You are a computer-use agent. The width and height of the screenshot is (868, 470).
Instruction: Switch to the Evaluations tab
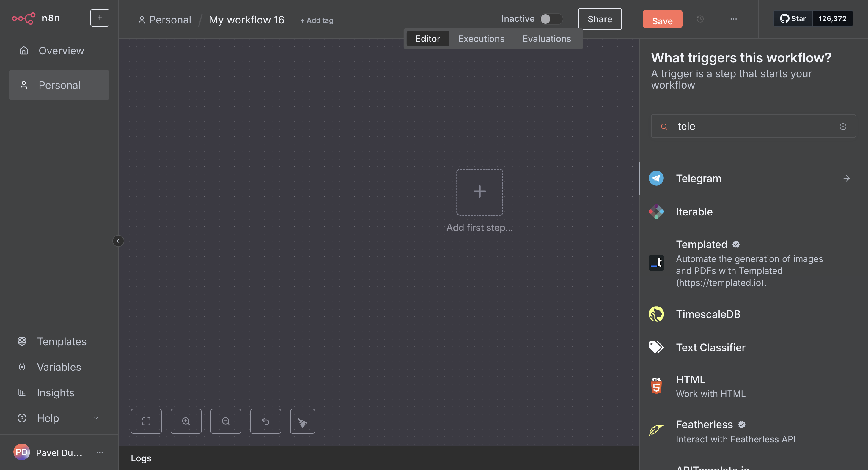click(547, 39)
